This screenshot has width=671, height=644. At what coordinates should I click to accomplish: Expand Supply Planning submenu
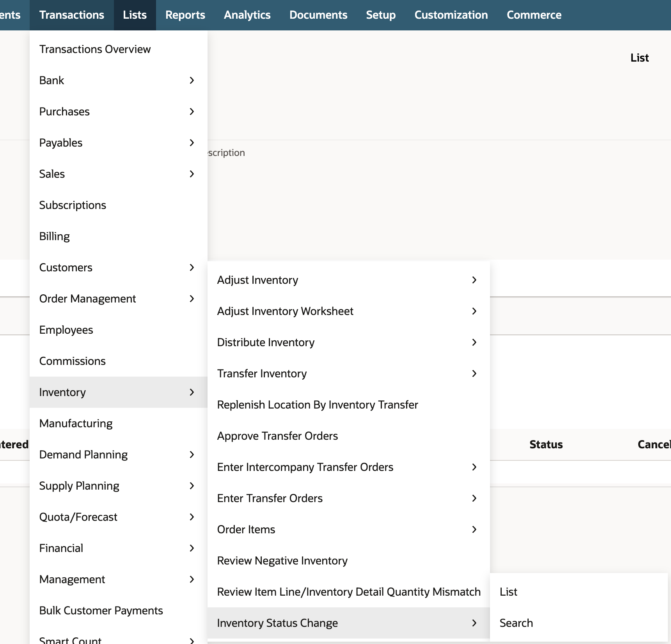pos(119,486)
